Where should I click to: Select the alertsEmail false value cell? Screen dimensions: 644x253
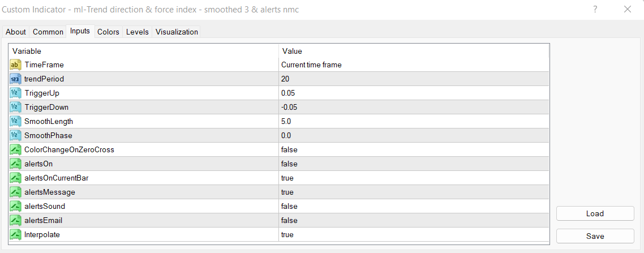[x=413, y=221]
